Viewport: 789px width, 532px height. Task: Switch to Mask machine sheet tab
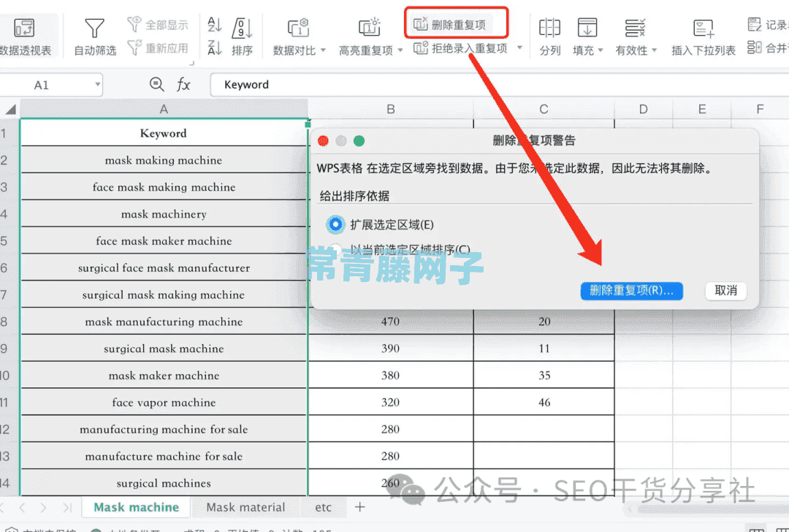point(137,507)
